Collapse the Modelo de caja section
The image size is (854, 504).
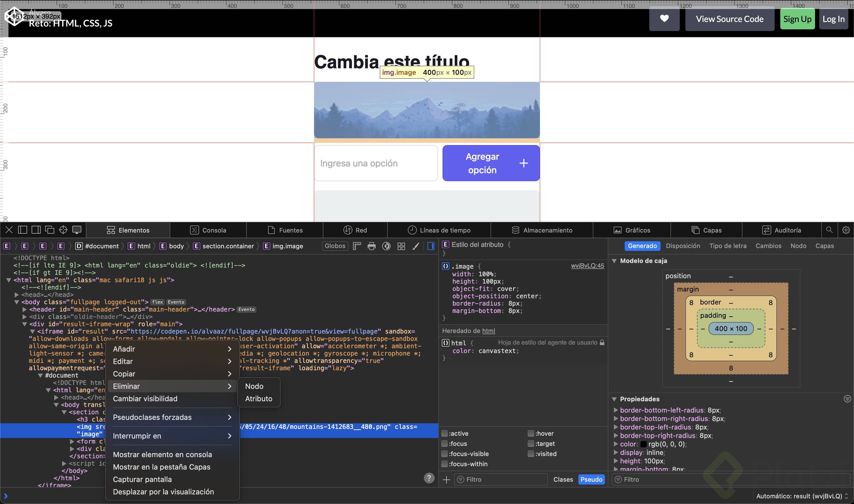click(x=615, y=261)
